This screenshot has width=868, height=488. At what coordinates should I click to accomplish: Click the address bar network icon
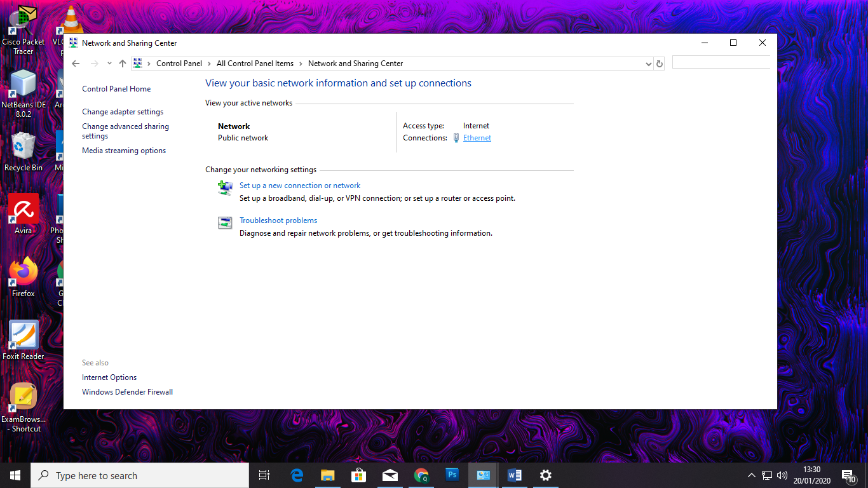click(x=138, y=64)
